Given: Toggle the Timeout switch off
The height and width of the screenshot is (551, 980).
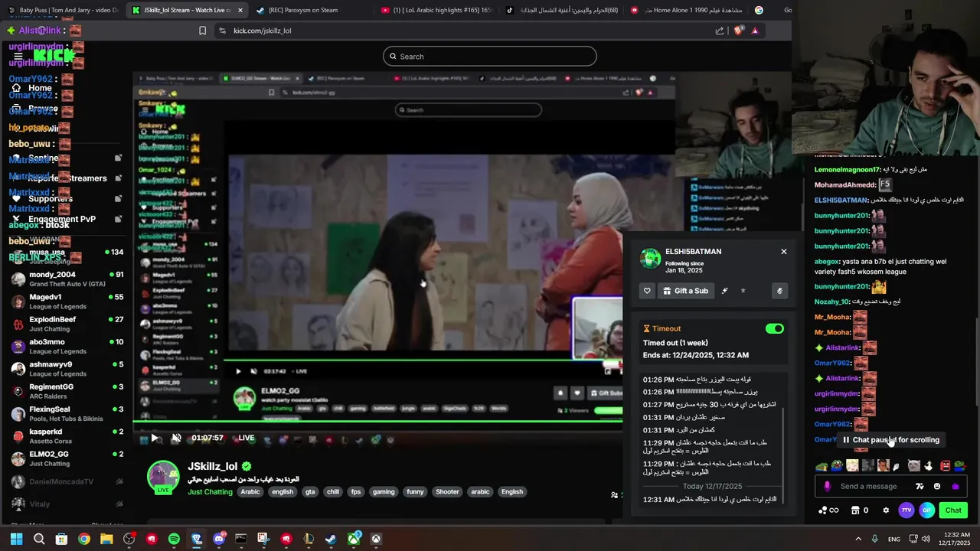Looking at the screenshot, I should pos(775,328).
